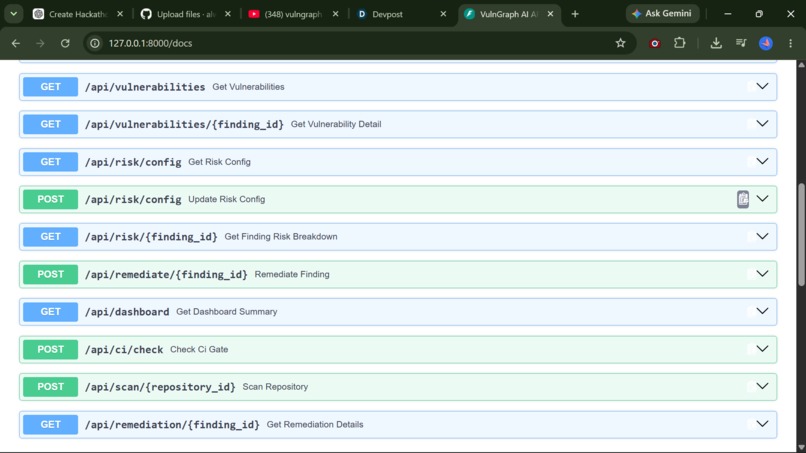Screen dimensions: 806x453
Task: Expand the Get Dashboard Summary chevron
Action: point(762,312)
